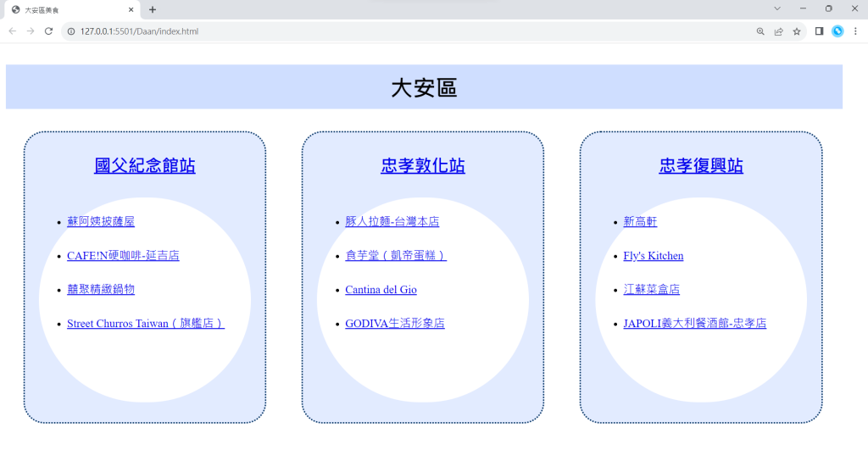Image resolution: width=868 pixels, height=461 pixels.
Task: Open a new browser tab
Action: pos(153,9)
